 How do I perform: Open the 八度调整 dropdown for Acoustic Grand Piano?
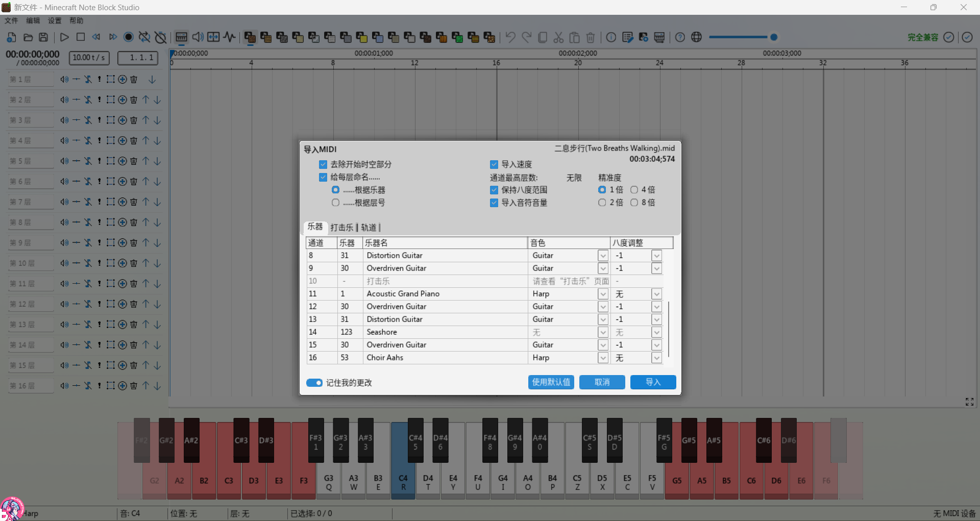[x=656, y=294]
